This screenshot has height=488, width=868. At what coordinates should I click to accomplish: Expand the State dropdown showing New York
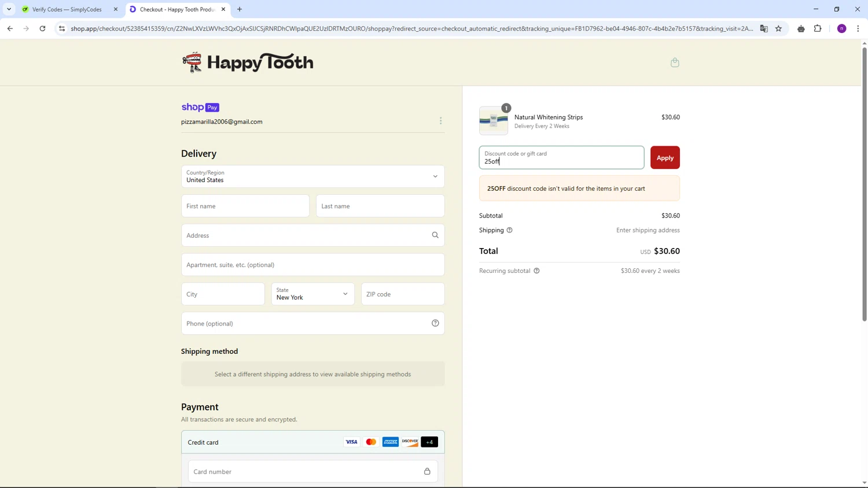pos(313,294)
